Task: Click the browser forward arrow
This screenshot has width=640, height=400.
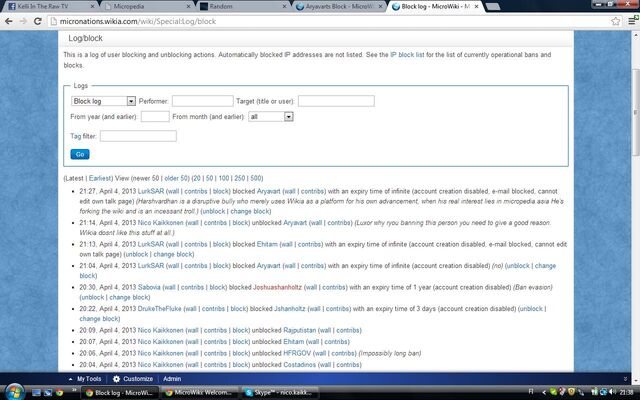Action: [x=23, y=21]
